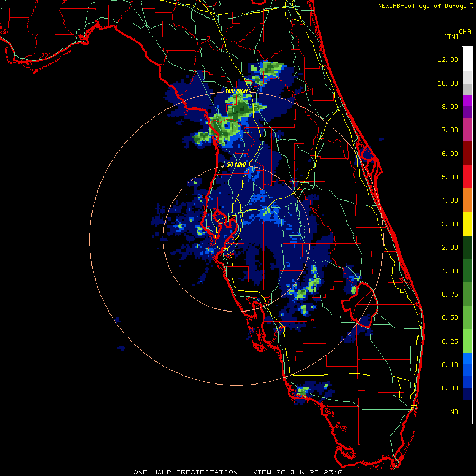This screenshot has height=476, width=476.
Task: Select the bright blue 0.10 scale swatch
Action: [467, 359]
